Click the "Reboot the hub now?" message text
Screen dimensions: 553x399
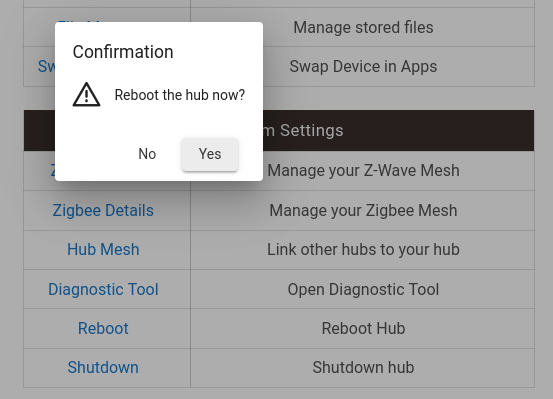[x=180, y=95]
